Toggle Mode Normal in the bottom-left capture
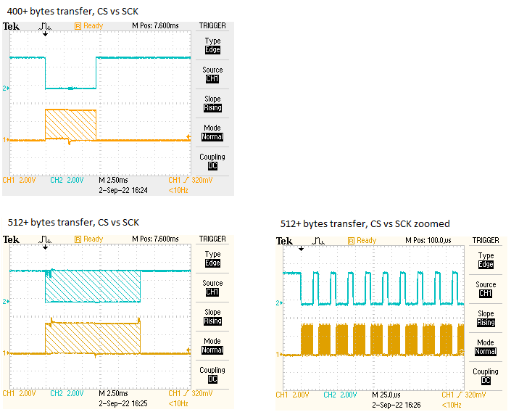The height and width of the screenshot is (420, 519). [x=212, y=345]
